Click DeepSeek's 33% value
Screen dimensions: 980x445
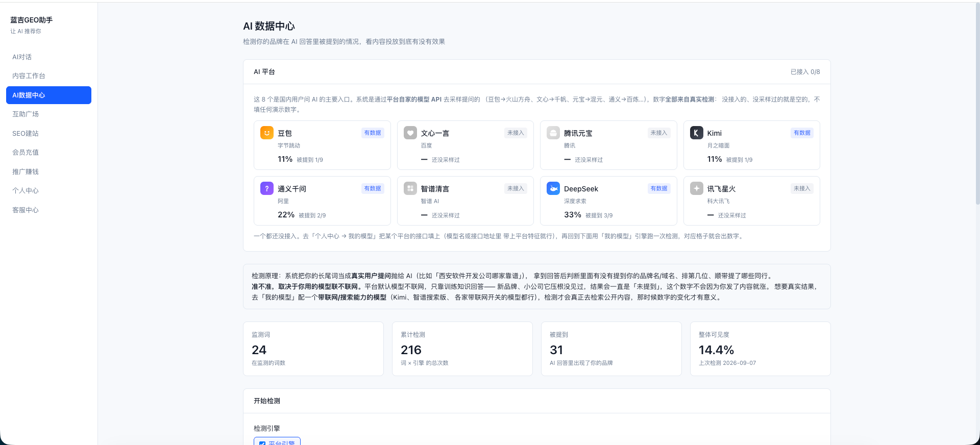572,215
